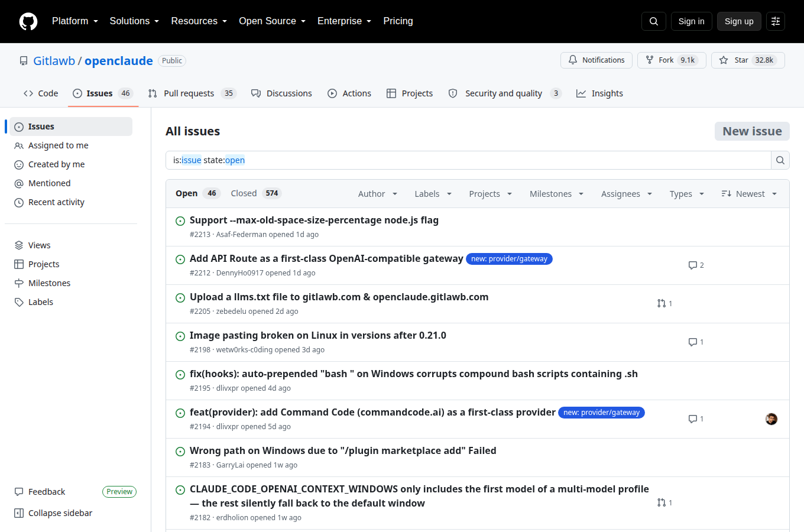Open DennyHo0917 author profile link
Screen dimensions: 804x532
click(x=240, y=273)
